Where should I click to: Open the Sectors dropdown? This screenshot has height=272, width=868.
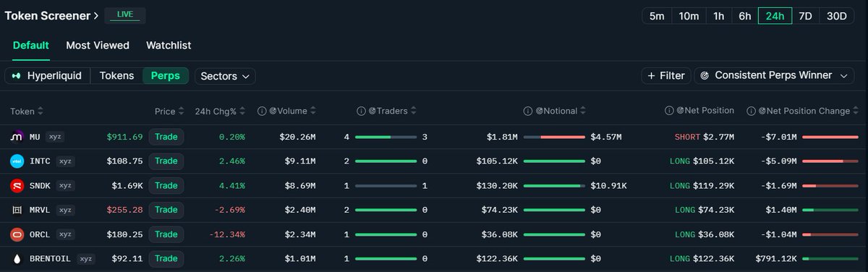tap(225, 76)
